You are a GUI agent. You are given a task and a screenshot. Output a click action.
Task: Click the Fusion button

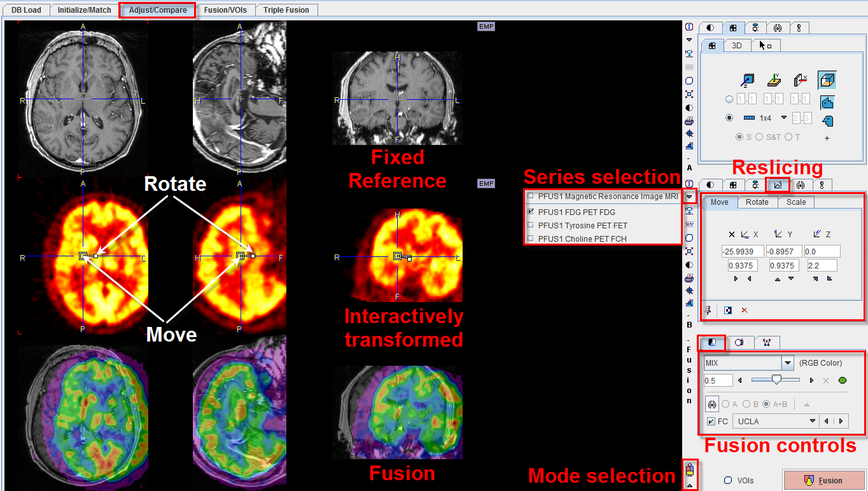point(824,480)
